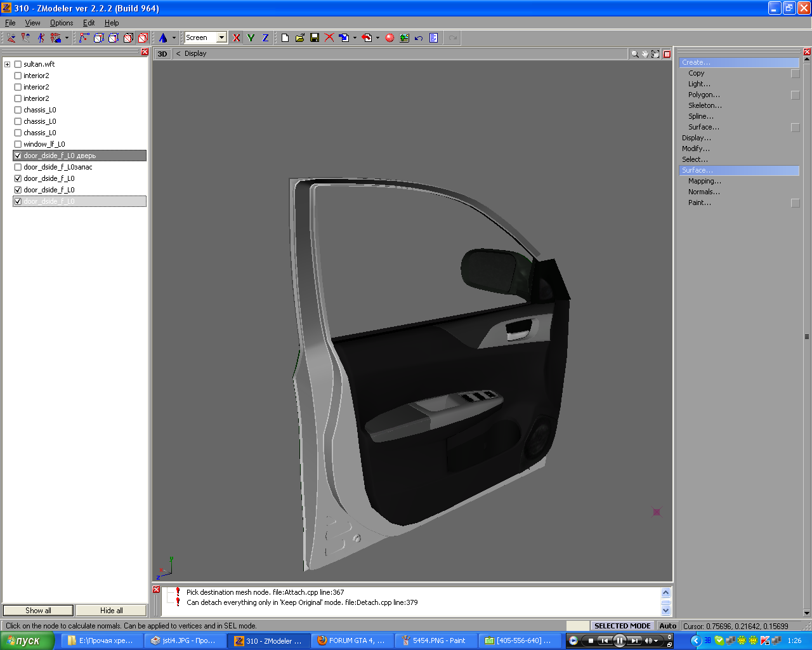
Task: Open the Screen axis dropdown
Action: pos(221,38)
